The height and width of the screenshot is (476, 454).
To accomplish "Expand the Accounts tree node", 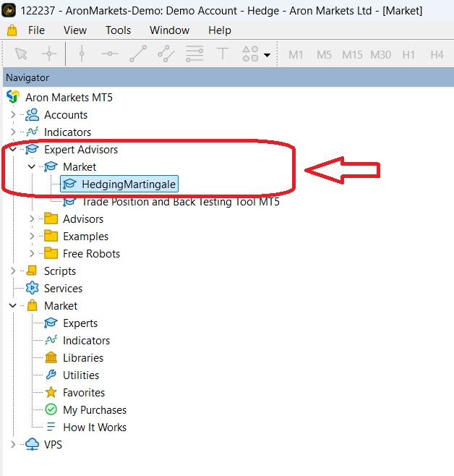I will click(12, 115).
